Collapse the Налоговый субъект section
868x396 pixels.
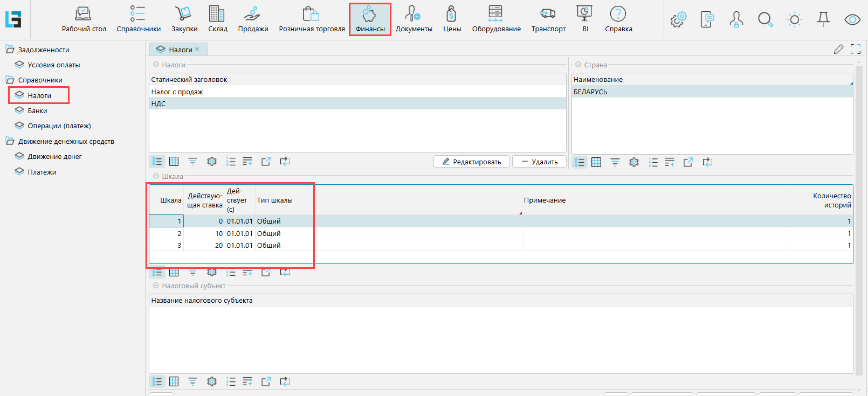coord(156,286)
